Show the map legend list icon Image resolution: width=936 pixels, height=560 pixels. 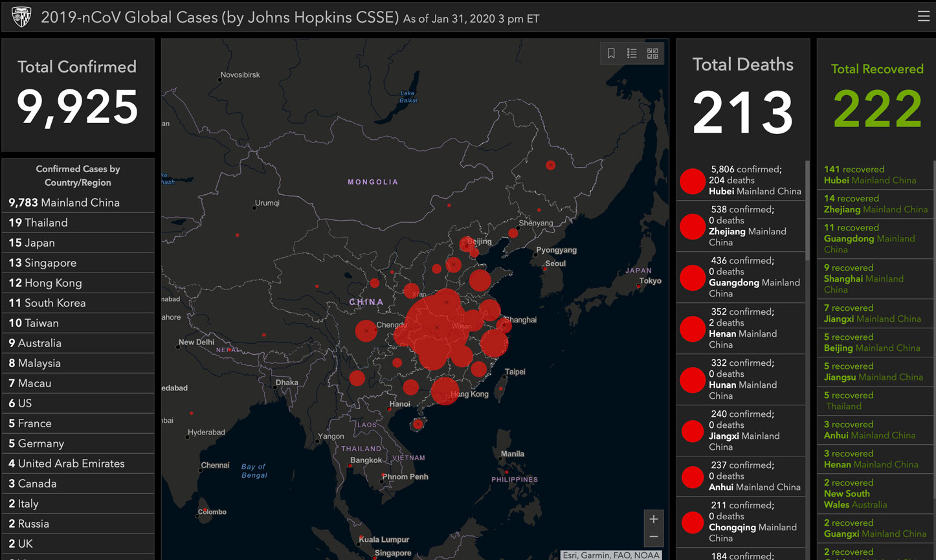pyautogui.click(x=632, y=54)
